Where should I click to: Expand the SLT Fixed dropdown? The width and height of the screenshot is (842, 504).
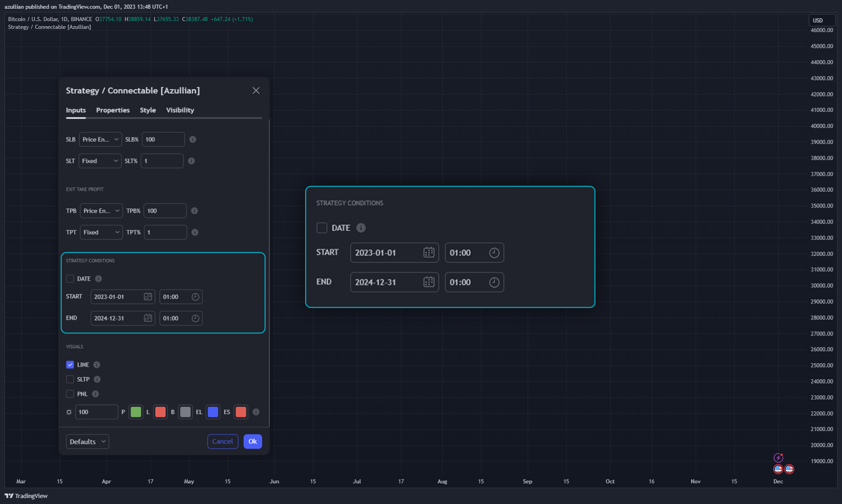100,161
